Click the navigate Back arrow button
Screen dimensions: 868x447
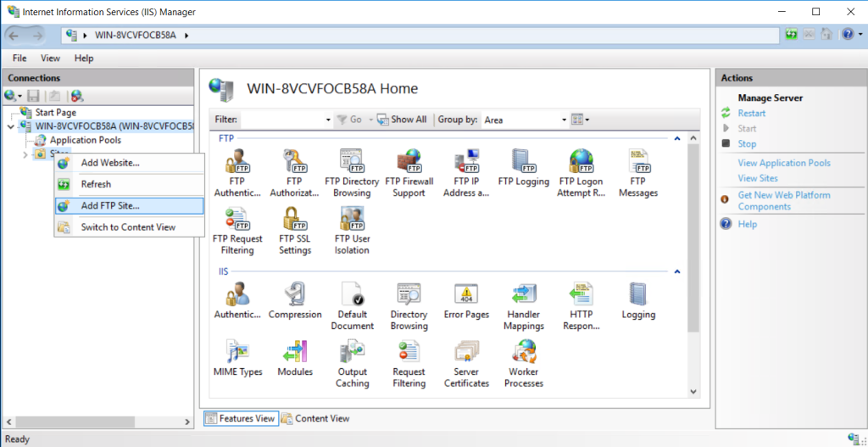14,36
